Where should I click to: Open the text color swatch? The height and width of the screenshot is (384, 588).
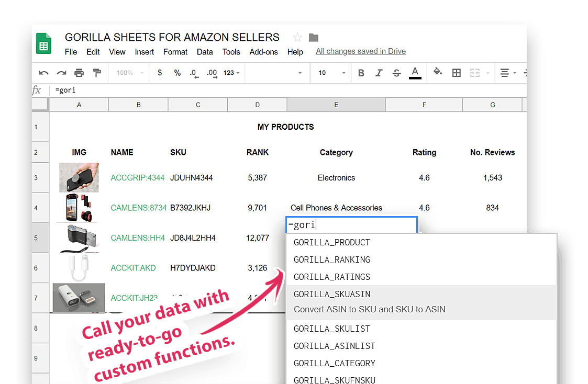(415, 73)
